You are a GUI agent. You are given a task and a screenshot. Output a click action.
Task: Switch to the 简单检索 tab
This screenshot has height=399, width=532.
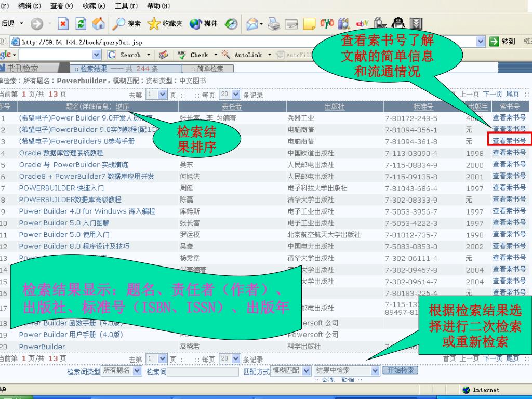click(208, 69)
